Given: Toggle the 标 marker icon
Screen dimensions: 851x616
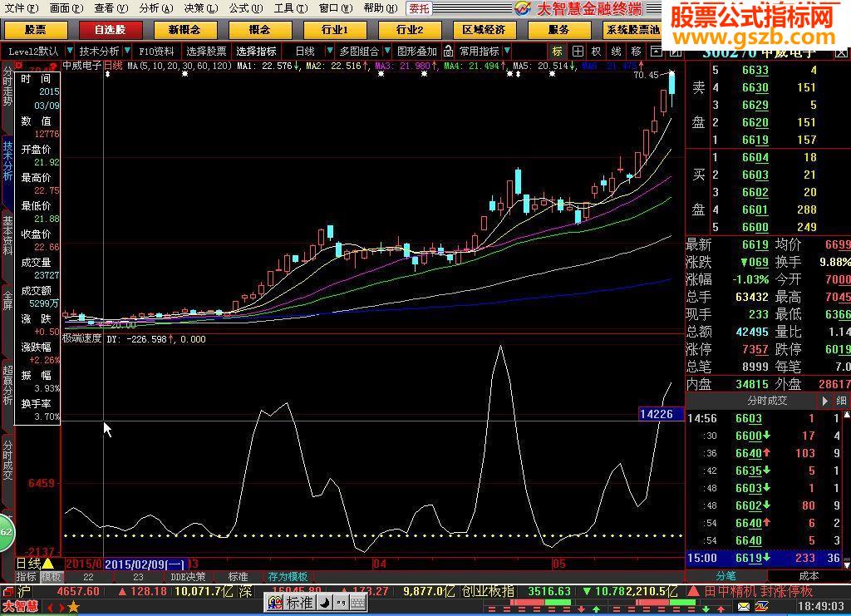Looking at the screenshot, I should (x=558, y=52).
